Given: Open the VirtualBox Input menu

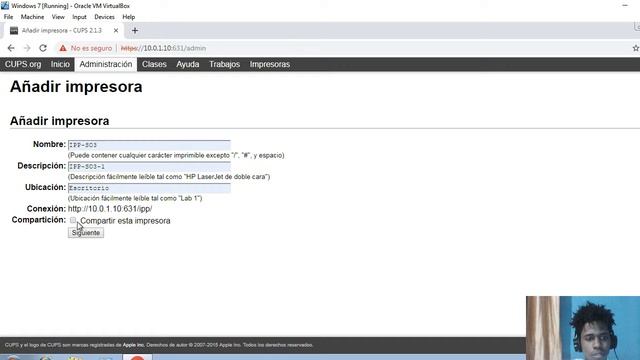Looking at the screenshot, I should point(79,17).
